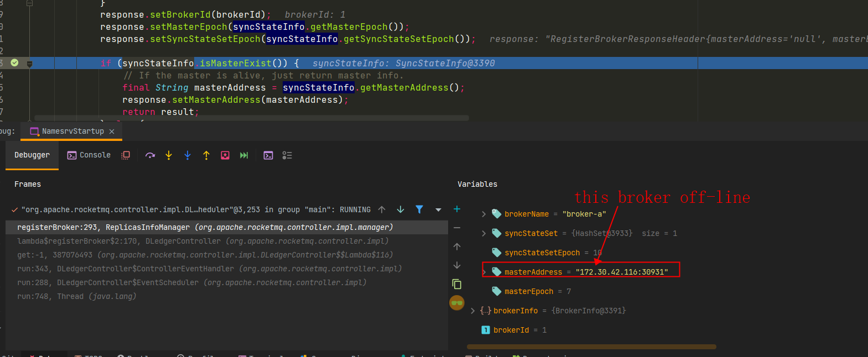Click getSyncStateSetEpoch in the editor
The width and height of the screenshot is (868, 357).
(398, 39)
